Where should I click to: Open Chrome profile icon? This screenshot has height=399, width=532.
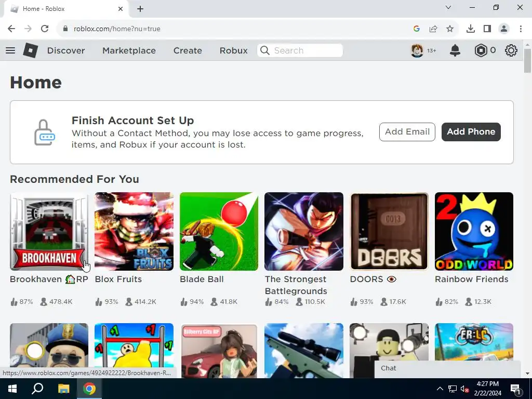pyautogui.click(x=504, y=29)
